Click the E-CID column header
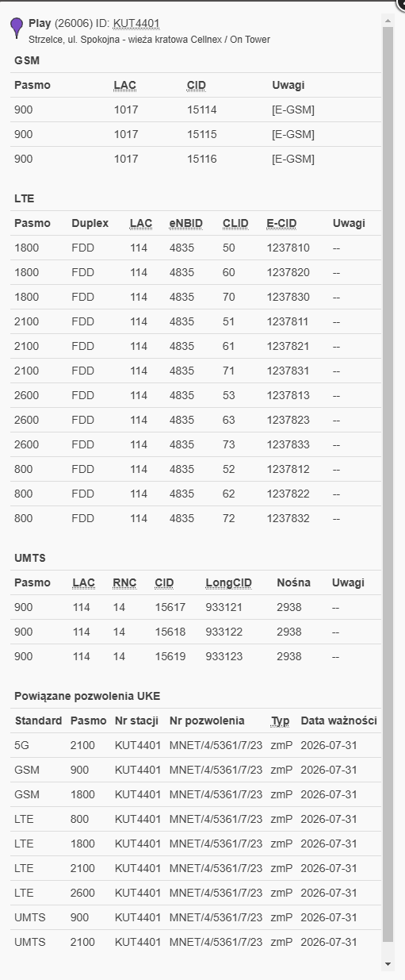Image resolution: width=405 pixels, height=980 pixels. [x=281, y=223]
